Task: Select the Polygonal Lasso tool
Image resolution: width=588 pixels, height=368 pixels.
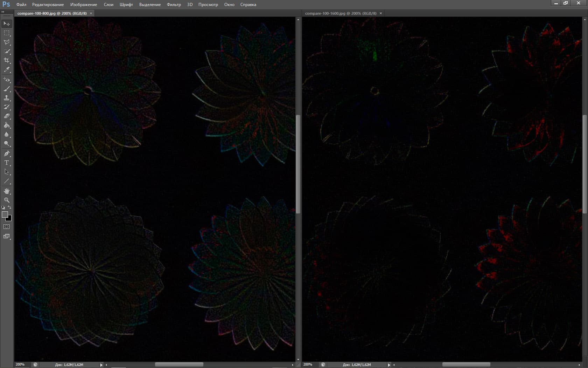Action: click(7, 42)
